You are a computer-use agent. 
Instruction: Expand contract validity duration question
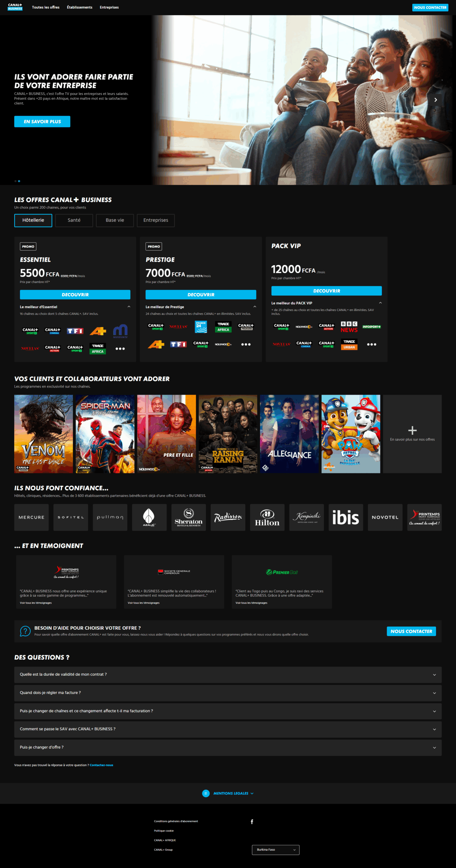click(228, 675)
